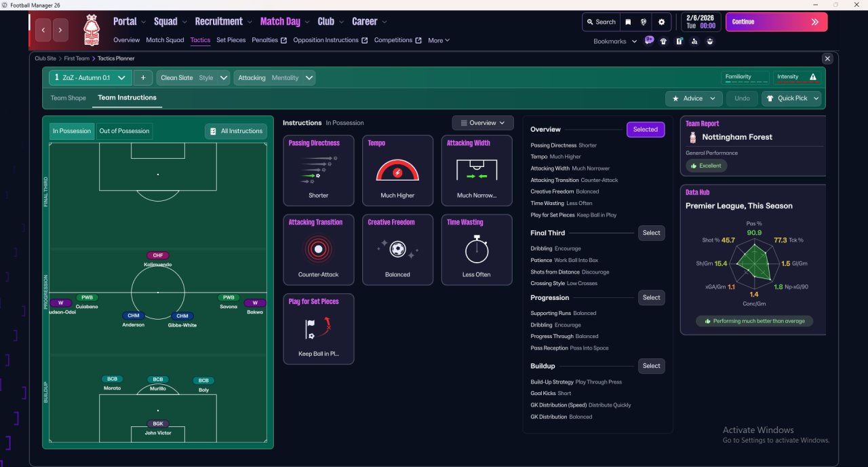Open the Club Site breadcrumb link

[x=46, y=58]
